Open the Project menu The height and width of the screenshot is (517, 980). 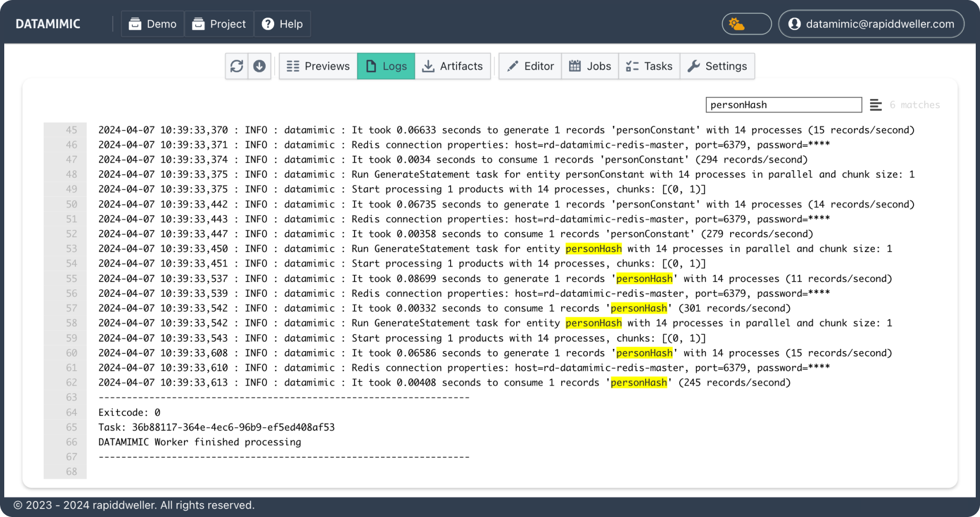[219, 23]
